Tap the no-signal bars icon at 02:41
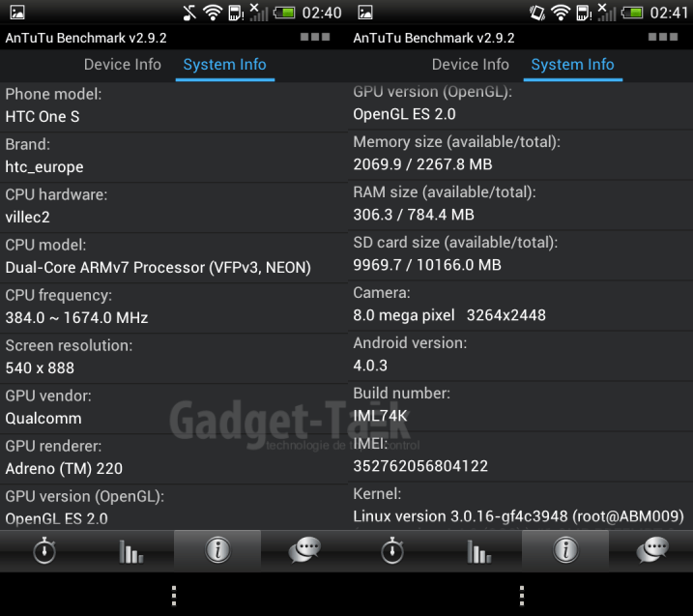The width and height of the screenshot is (693, 616). click(607, 13)
